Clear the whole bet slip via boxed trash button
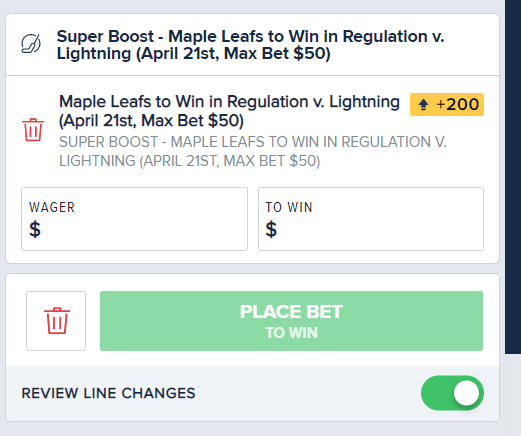The image size is (521, 436). (x=56, y=321)
